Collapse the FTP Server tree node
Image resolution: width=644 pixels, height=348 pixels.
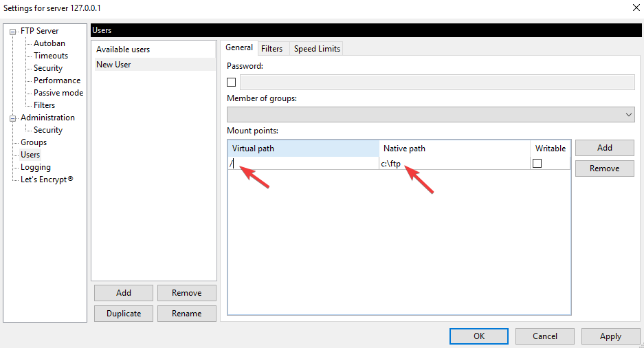click(13, 32)
